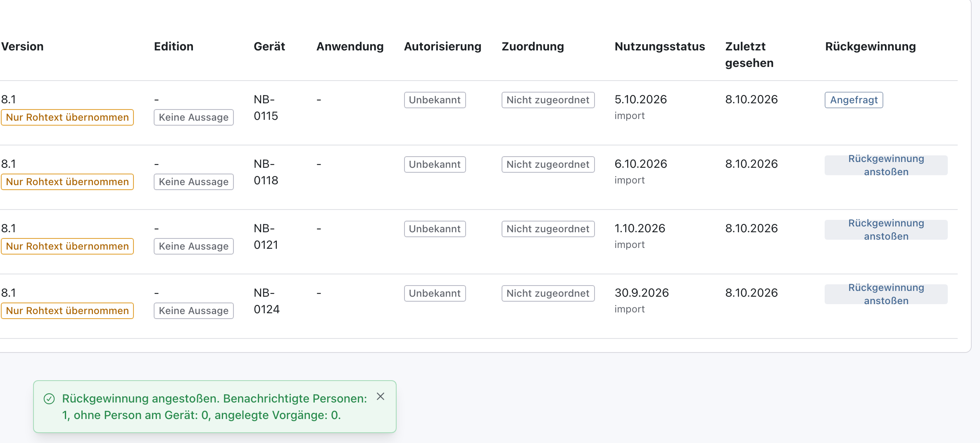Select device cell NB-0124
Screen dimensions: 980x443
266,301
